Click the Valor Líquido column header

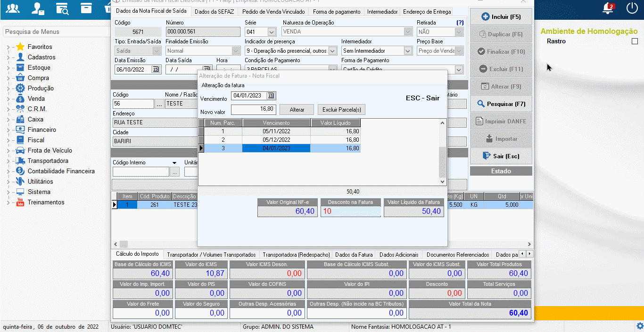[x=336, y=123]
